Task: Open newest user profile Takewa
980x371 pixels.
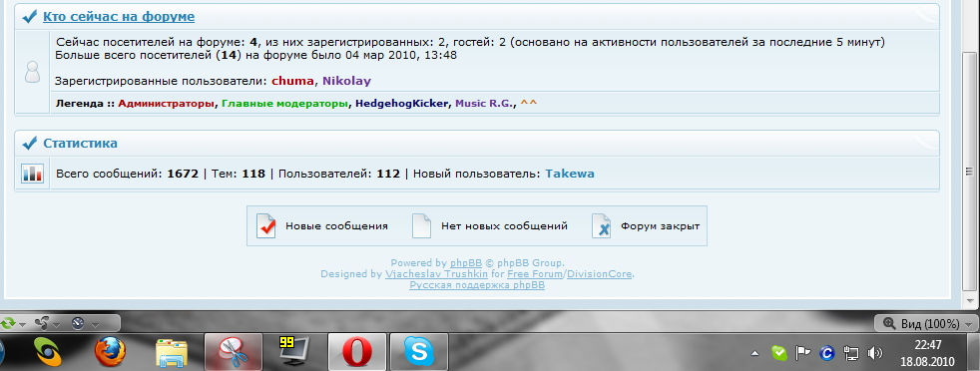Action: (x=570, y=174)
